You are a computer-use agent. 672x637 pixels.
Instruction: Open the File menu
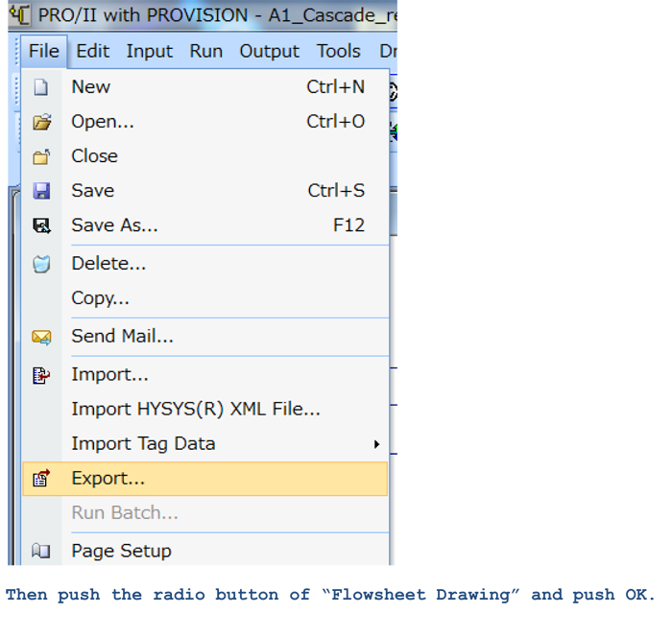pos(43,52)
